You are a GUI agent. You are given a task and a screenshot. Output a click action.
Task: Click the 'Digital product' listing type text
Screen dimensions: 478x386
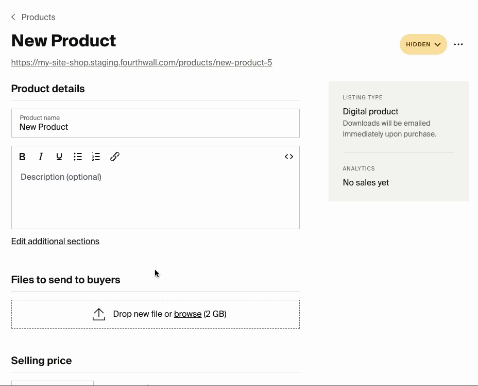click(370, 111)
